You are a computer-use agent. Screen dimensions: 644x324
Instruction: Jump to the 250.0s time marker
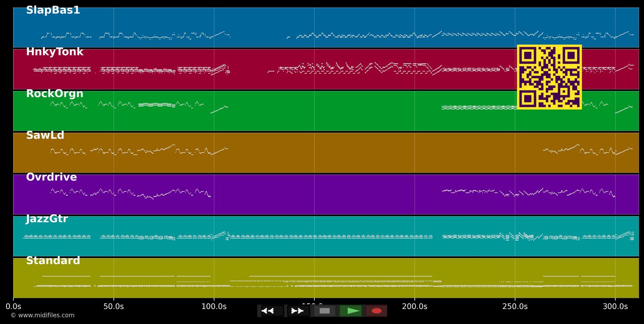[x=515, y=306]
